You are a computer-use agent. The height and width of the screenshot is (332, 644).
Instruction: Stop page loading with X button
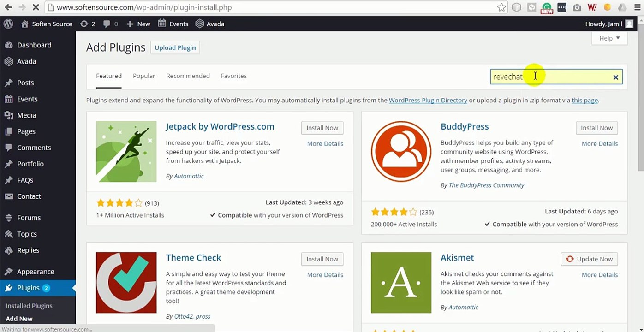coord(36,7)
